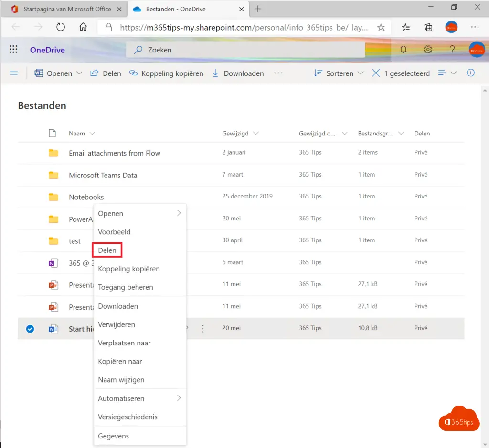Open browser collections icon

pos(428,27)
